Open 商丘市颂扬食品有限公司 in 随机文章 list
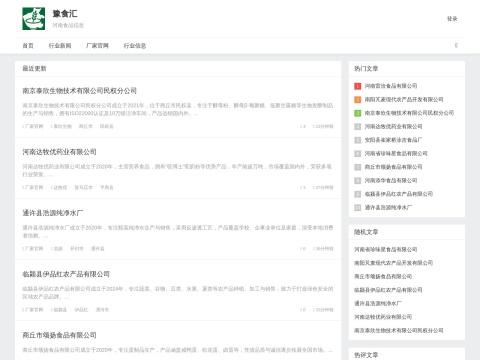 [x=383, y=276]
